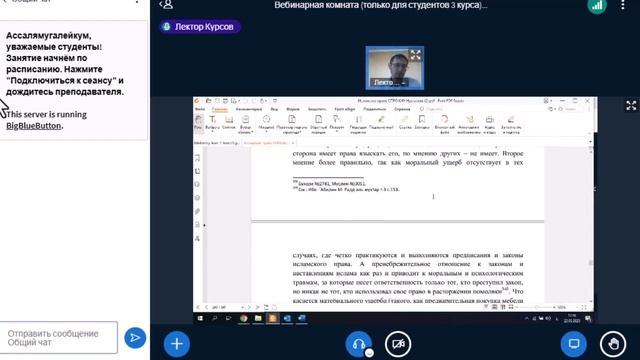Open the Windows notification center
Viewport: 640px width, 360px height.
[588, 318]
